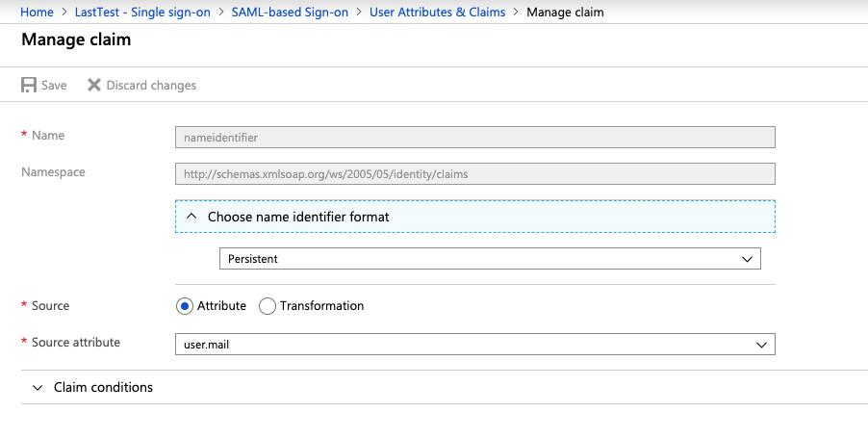Navigate to SAML-based Sign-on breadcrumb
868x438 pixels.
click(290, 12)
